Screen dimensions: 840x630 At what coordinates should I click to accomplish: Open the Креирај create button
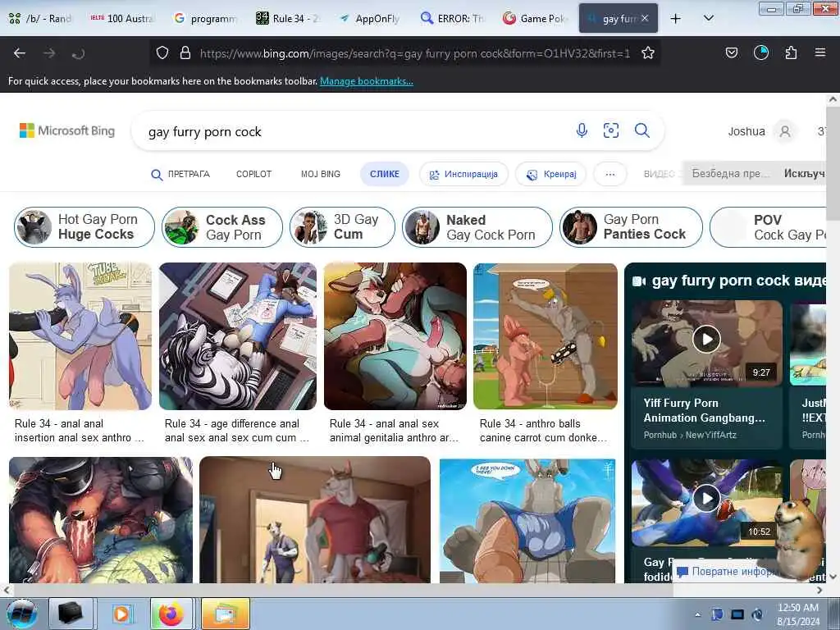coord(550,174)
